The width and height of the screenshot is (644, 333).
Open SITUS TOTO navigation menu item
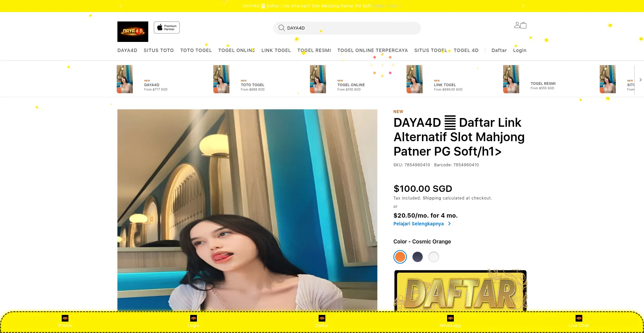pyautogui.click(x=159, y=50)
